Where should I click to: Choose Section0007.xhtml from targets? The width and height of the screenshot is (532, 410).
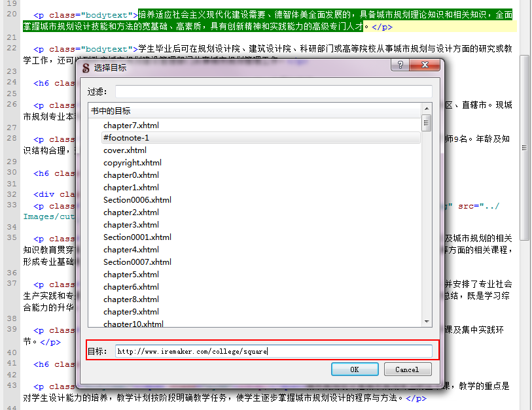click(x=137, y=262)
